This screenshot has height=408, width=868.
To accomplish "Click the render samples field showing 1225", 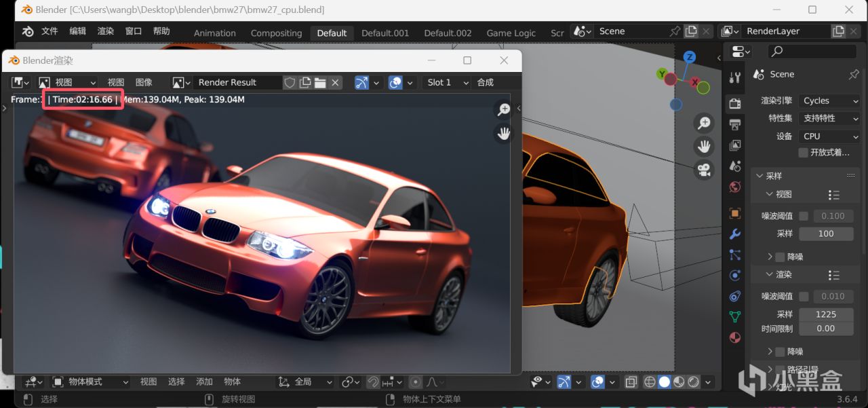I will pyautogui.click(x=825, y=314).
